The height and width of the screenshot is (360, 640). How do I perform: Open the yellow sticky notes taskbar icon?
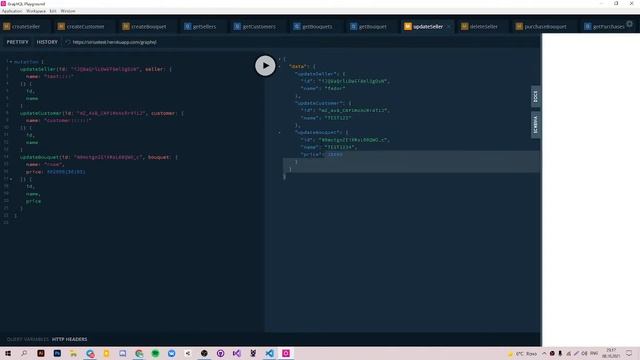click(x=106, y=353)
